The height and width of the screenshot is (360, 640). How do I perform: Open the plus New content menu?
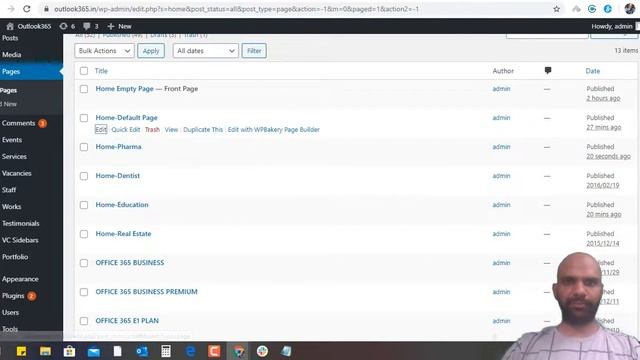point(119,26)
